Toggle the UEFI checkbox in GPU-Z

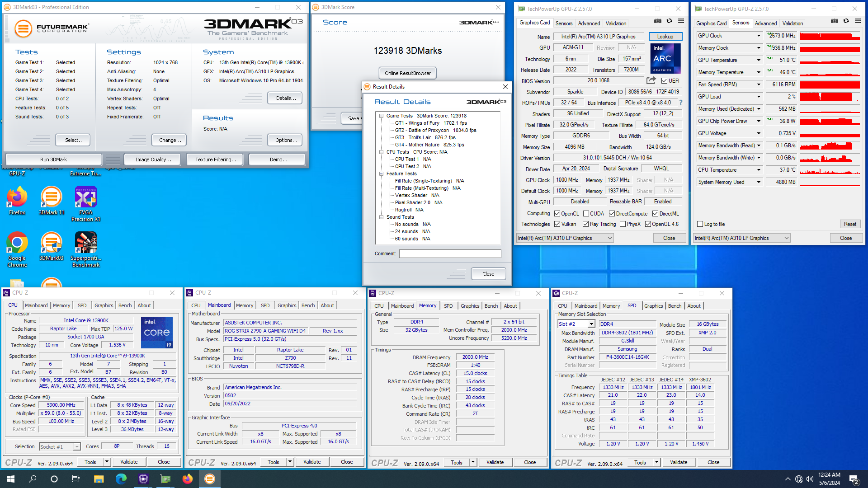point(664,81)
